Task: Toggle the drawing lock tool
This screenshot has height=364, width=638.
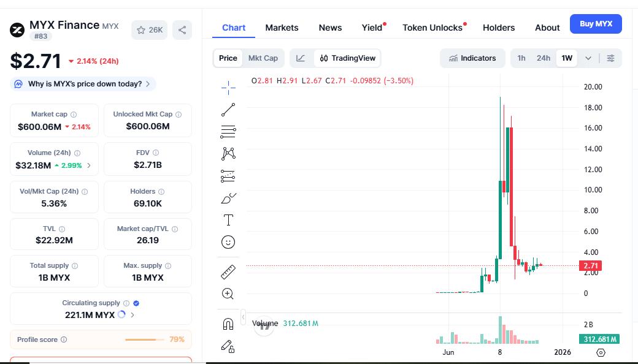Action: (x=228, y=347)
